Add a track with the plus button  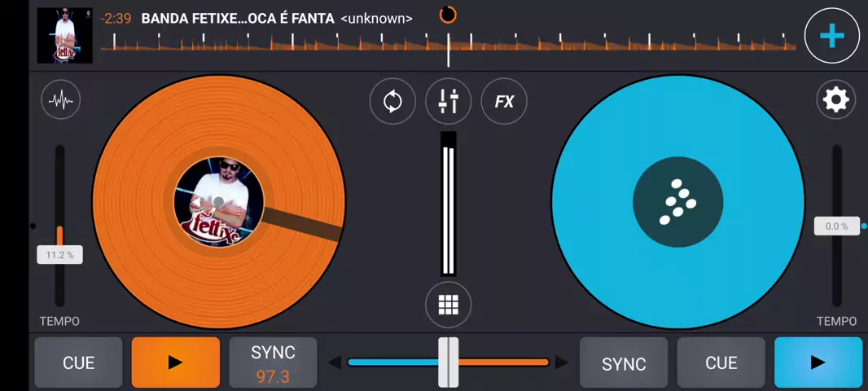831,36
